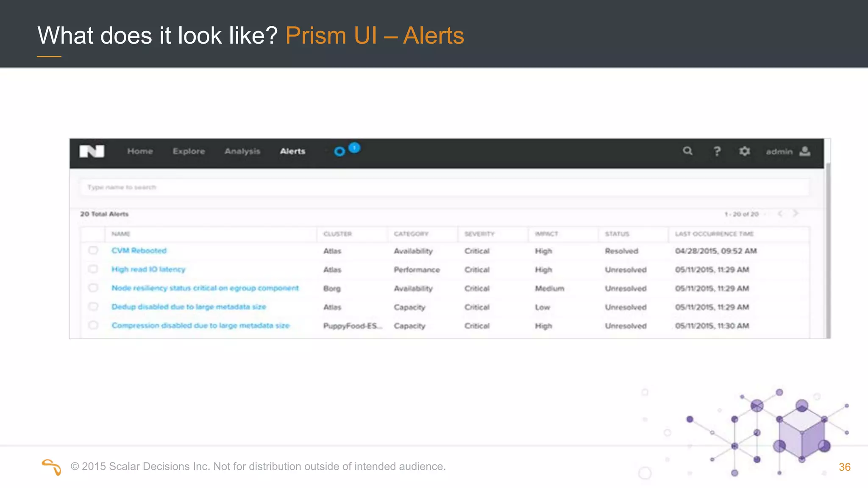Open the Home menu
This screenshot has width=868, height=488.
coord(140,151)
